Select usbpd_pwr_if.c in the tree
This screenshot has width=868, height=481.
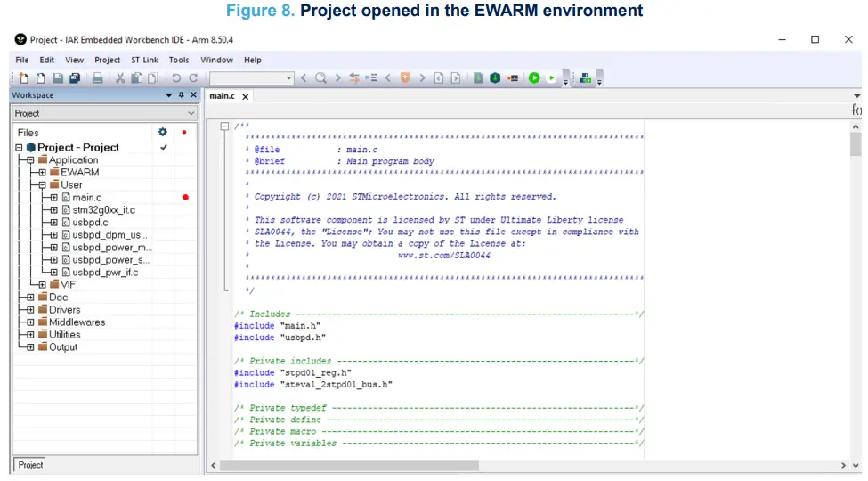point(105,273)
